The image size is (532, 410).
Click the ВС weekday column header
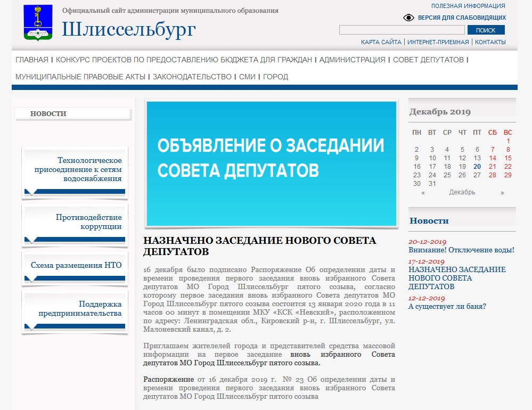508,132
